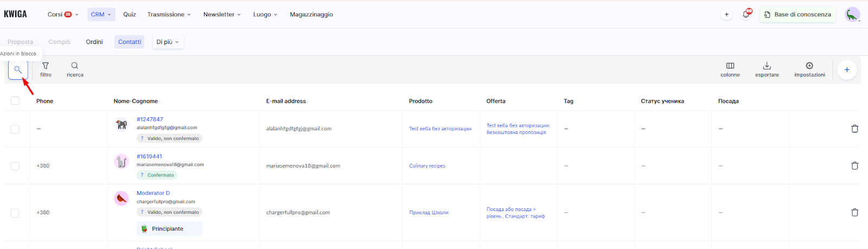Screen dimensions: 868x249
Task: Open the colonne columns settings
Action: point(730,66)
